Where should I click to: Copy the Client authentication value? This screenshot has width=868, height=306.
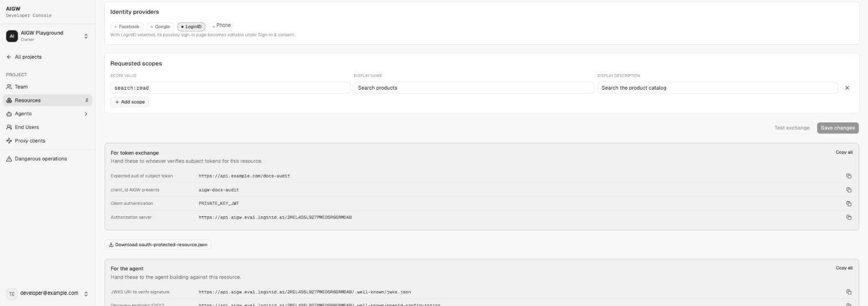coord(849,204)
